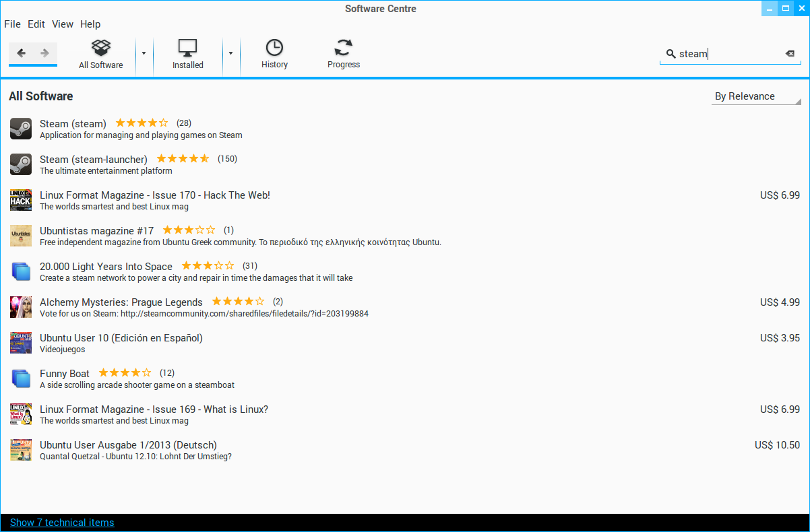Click the Funny Boat package icon
This screenshot has height=532, width=810.
pos(21,378)
